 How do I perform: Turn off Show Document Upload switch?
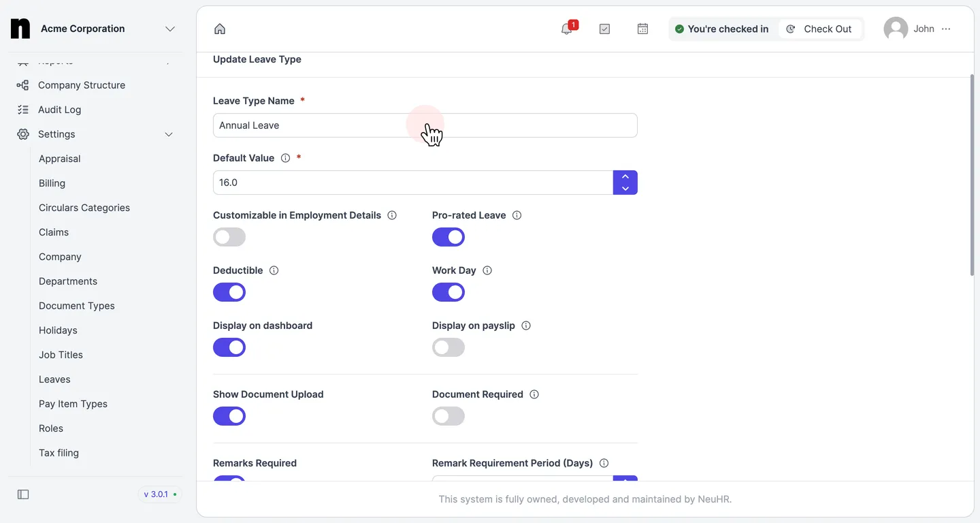pyautogui.click(x=229, y=416)
